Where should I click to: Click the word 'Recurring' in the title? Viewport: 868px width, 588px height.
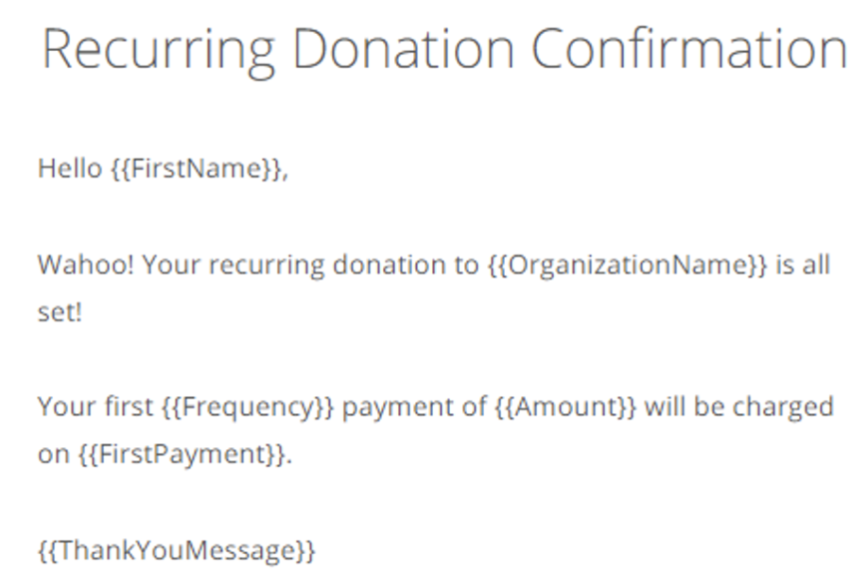[158, 52]
